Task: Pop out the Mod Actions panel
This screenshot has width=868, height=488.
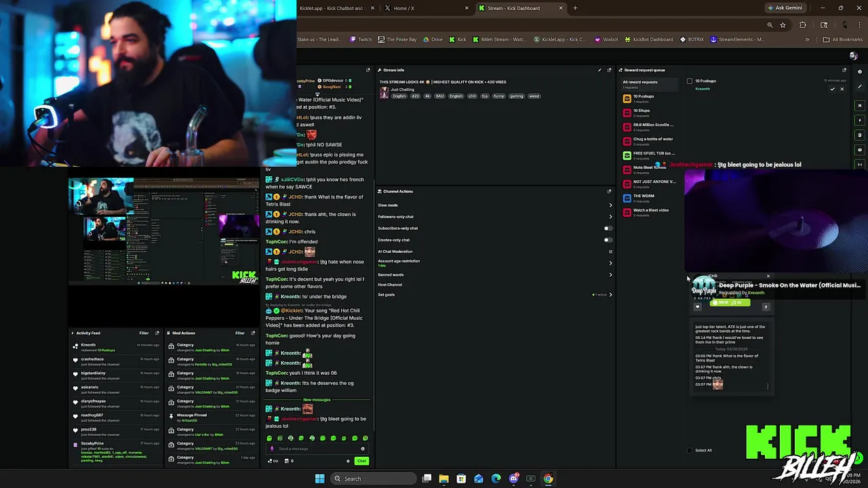Action: pos(253,333)
